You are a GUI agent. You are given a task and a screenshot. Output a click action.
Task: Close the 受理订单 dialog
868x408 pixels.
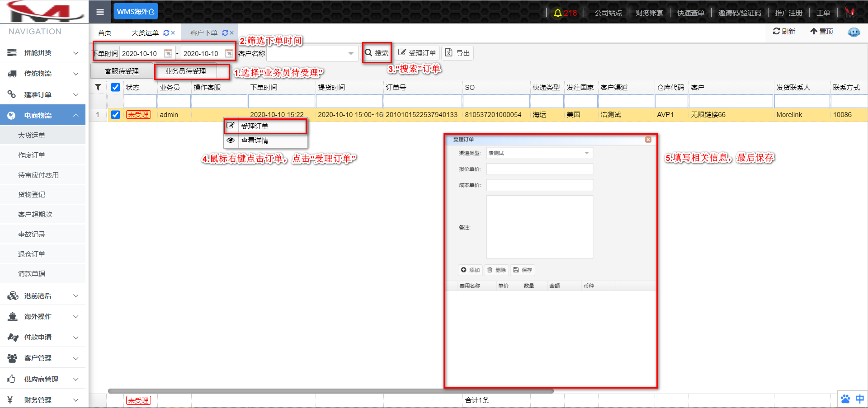click(x=648, y=140)
